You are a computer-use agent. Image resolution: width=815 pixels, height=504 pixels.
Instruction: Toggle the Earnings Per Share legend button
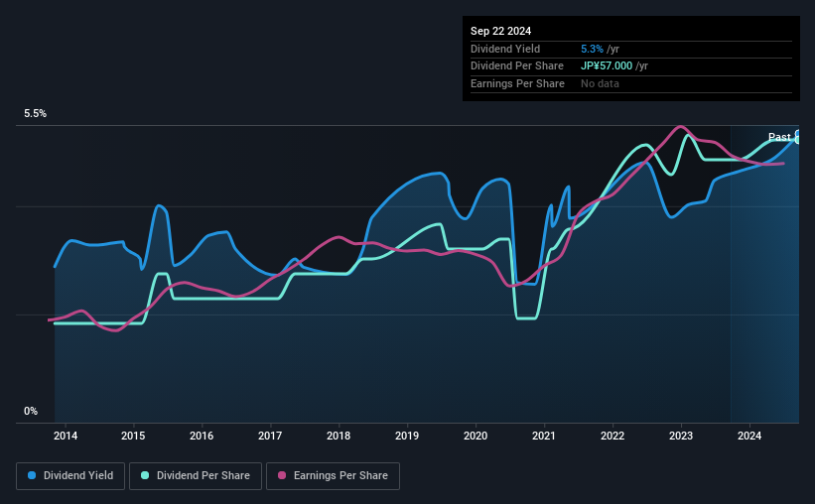333,476
